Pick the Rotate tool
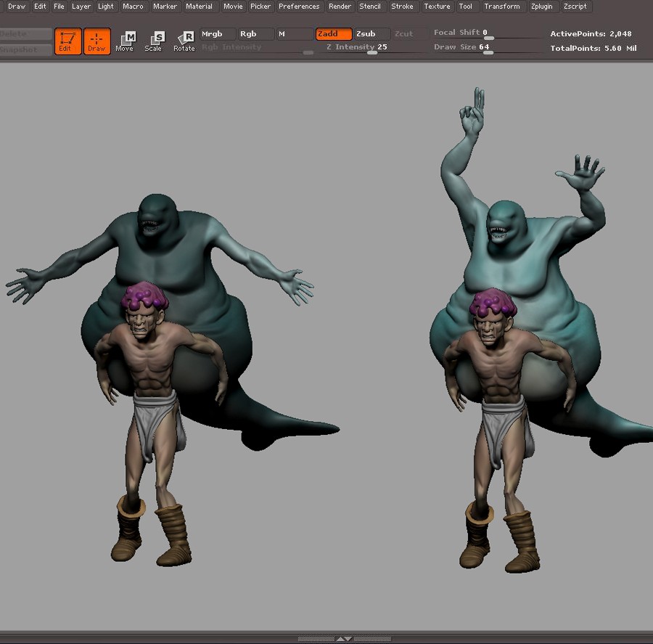The height and width of the screenshot is (644, 653). tap(184, 41)
